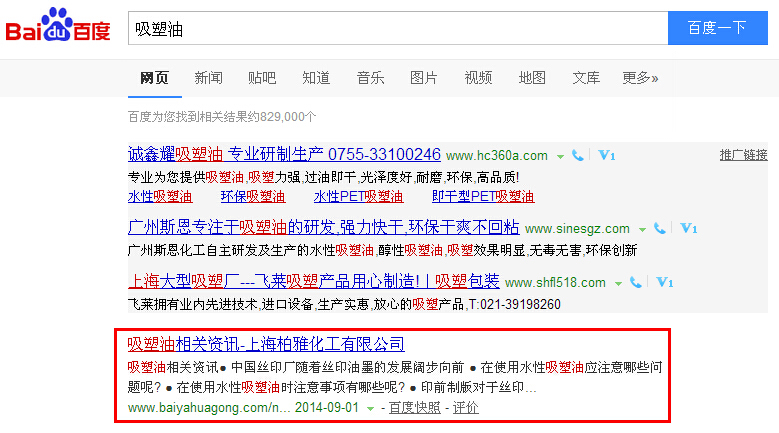Screen dimensions: 779x433
Task: Click the 评价 link
Action: pyautogui.click(x=466, y=408)
